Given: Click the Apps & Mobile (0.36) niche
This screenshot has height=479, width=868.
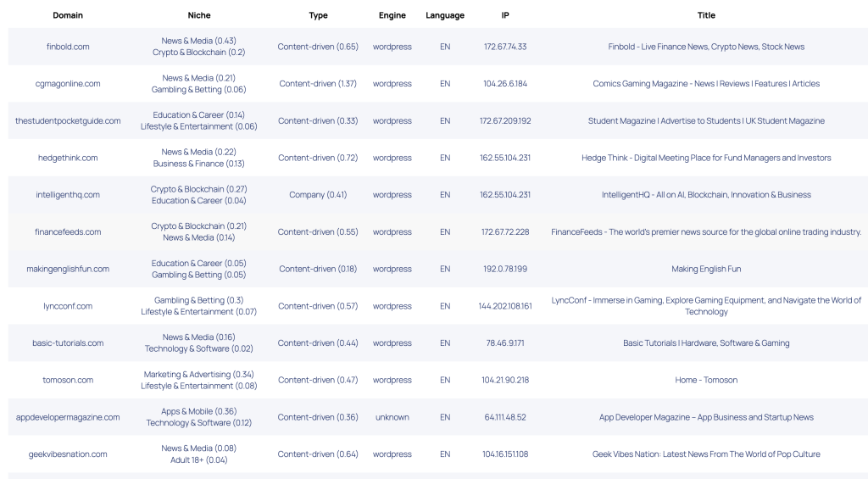Looking at the screenshot, I should tap(198, 411).
